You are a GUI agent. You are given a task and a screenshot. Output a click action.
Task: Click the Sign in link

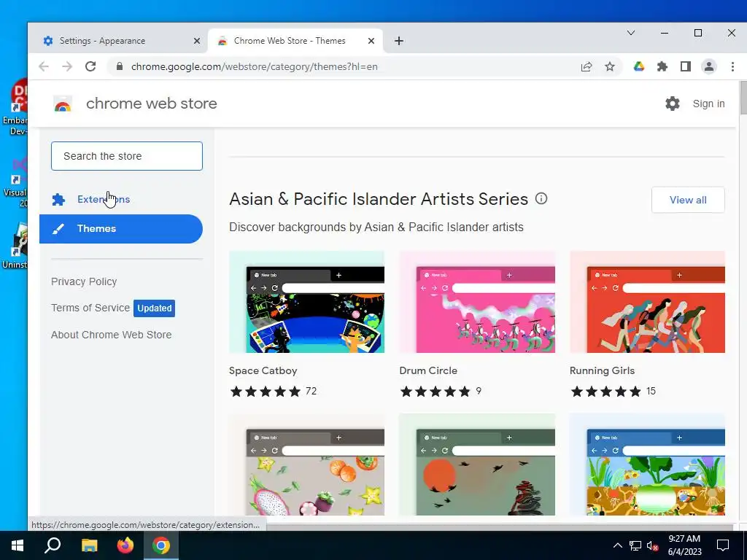point(708,104)
